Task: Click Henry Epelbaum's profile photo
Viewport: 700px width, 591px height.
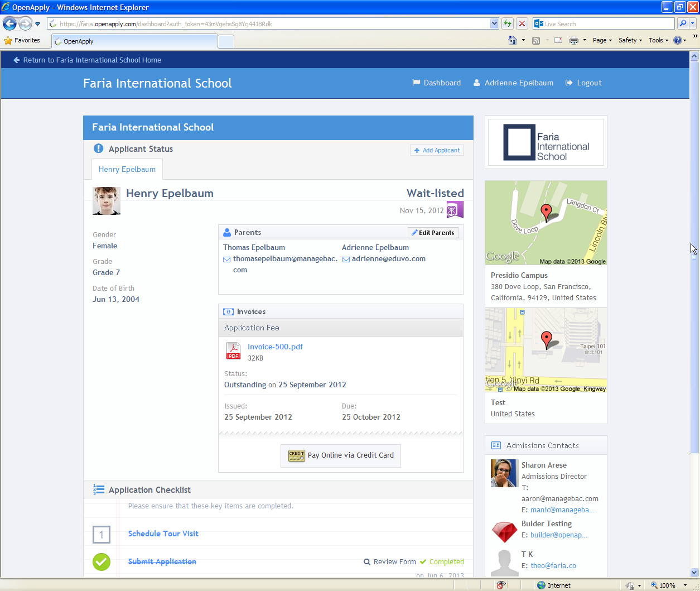Action: pyautogui.click(x=107, y=201)
